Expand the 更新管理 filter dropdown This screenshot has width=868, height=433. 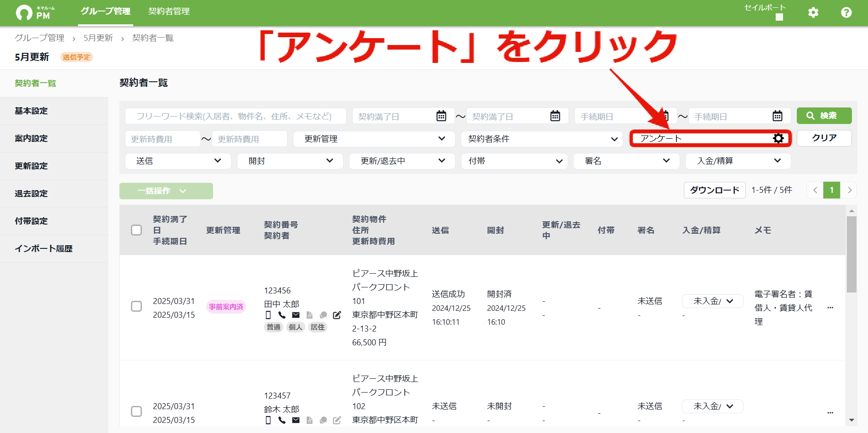pos(374,139)
